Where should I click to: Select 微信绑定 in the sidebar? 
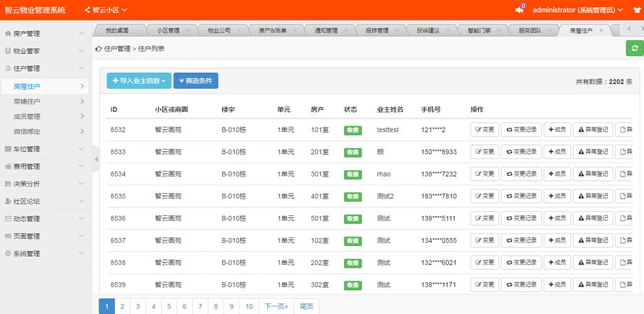click(44, 132)
